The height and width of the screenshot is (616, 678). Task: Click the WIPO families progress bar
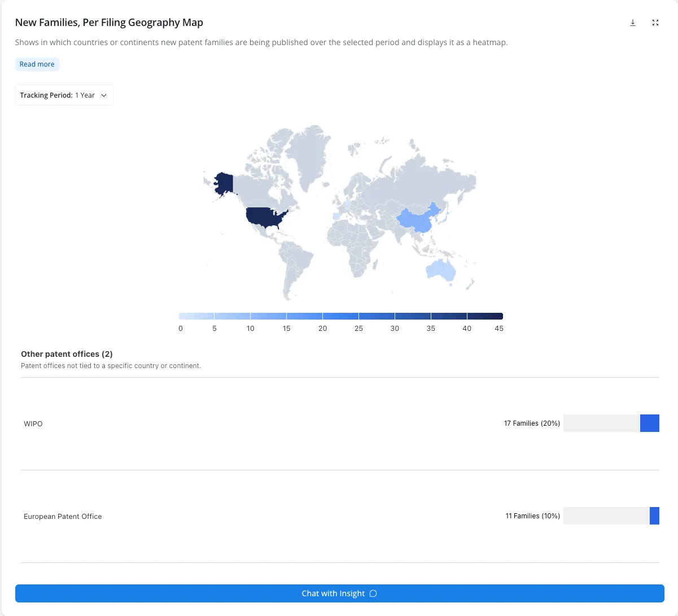[x=611, y=423]
